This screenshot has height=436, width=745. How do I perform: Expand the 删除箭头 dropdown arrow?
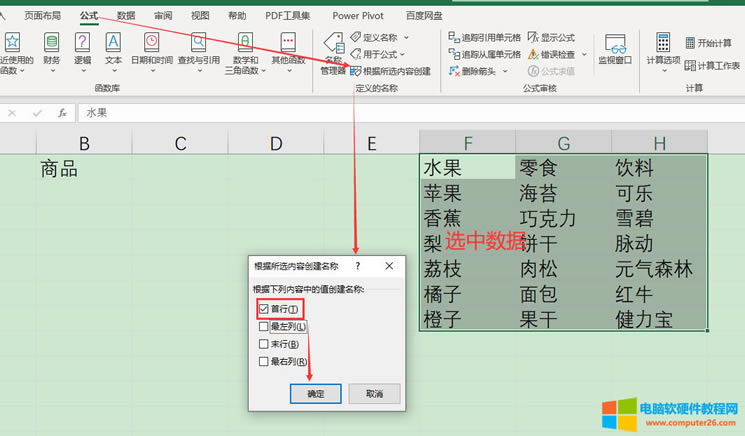pos(505,71)
